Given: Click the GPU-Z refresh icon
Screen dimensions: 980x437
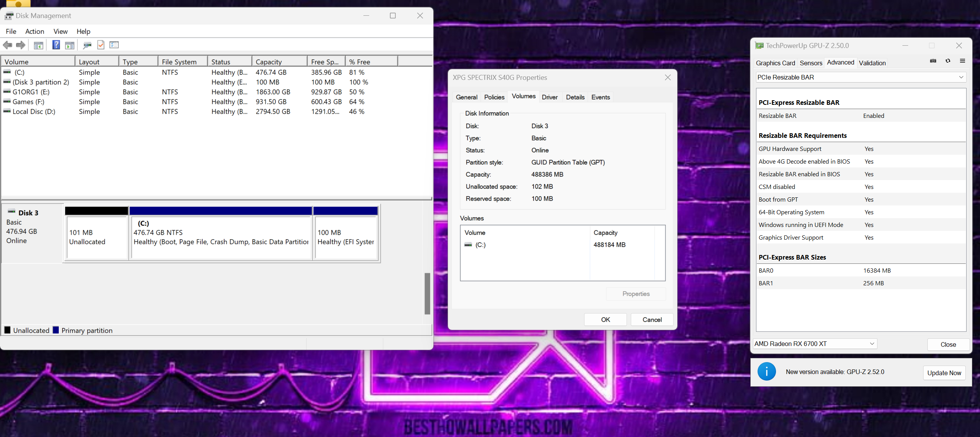Looking at the screenshot, I should click(948, 61).
